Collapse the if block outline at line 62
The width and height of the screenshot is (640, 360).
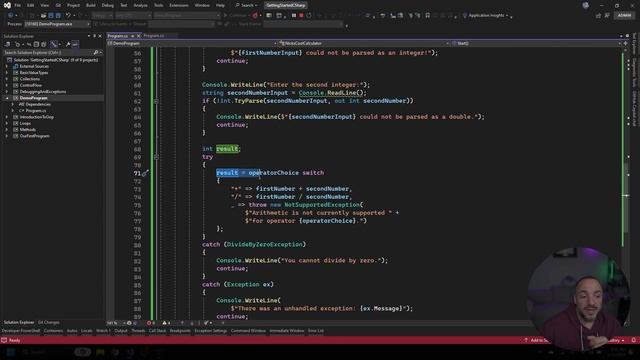point(156,101)
